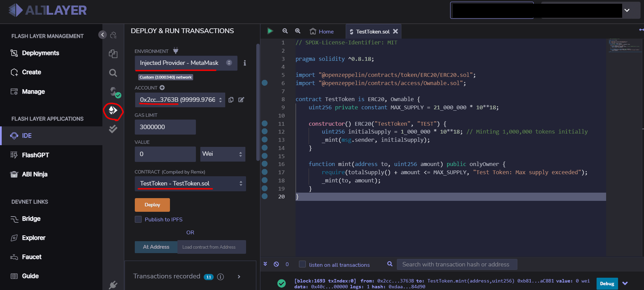The image size is (644, 290).
Task: Click the deploy panel vertical scrollbar
Action: tap(258, 102)
